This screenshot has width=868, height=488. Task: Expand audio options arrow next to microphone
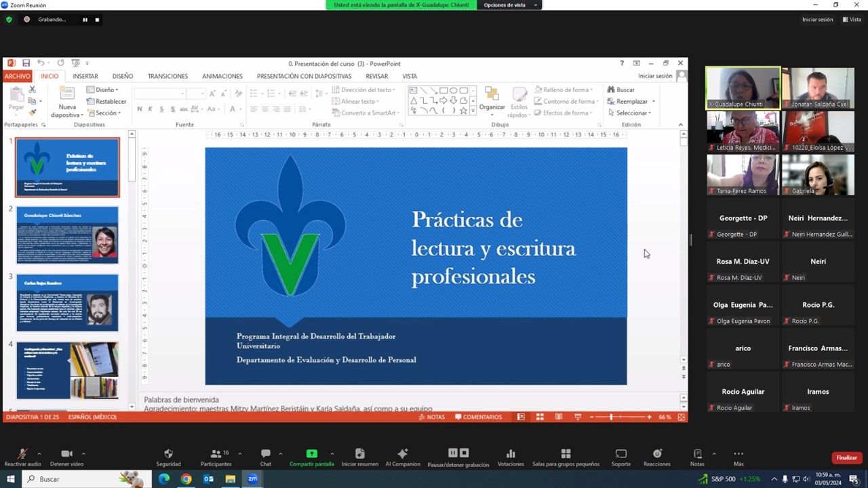[39, 453]
